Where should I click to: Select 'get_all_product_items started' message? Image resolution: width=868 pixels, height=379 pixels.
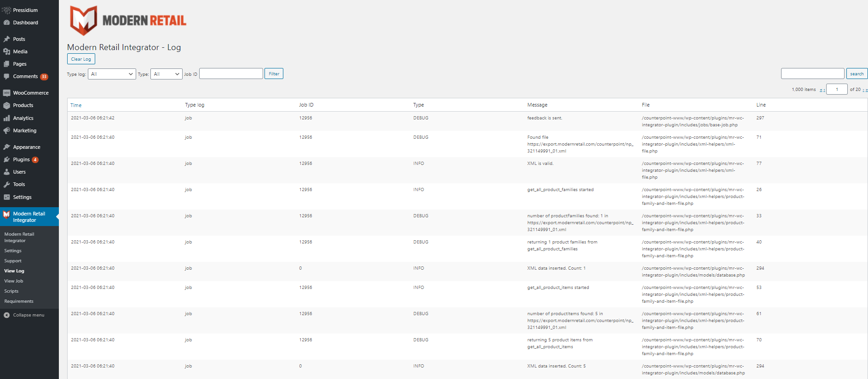tap(558, 288)
